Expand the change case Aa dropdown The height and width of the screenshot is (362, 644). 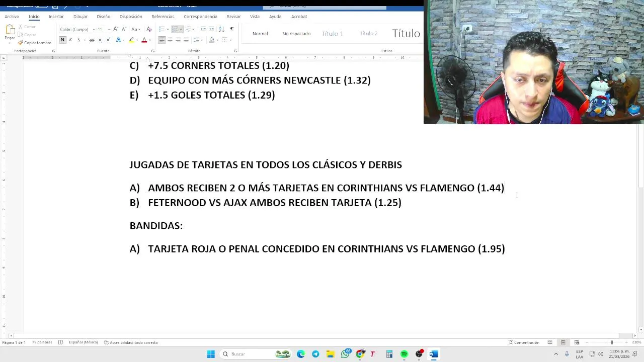pyautogui.click(x=139, y=29)
